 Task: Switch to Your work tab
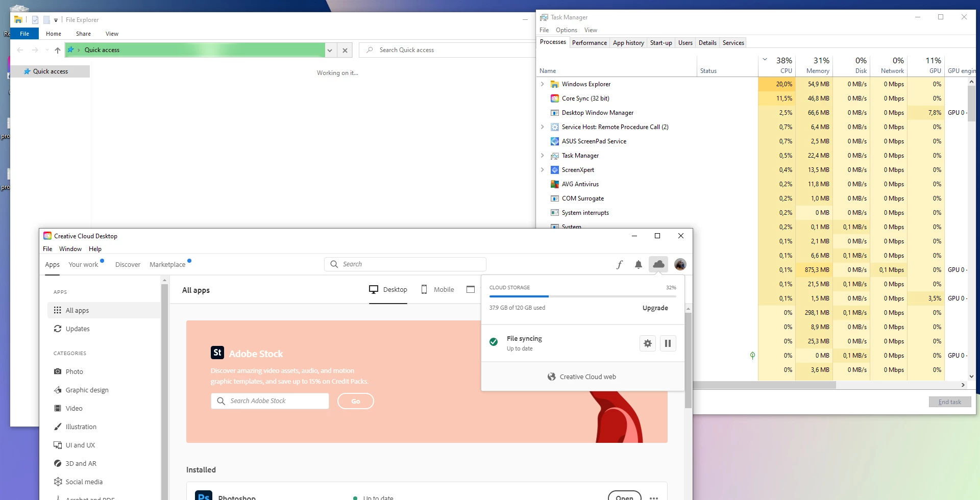[83, 264]
